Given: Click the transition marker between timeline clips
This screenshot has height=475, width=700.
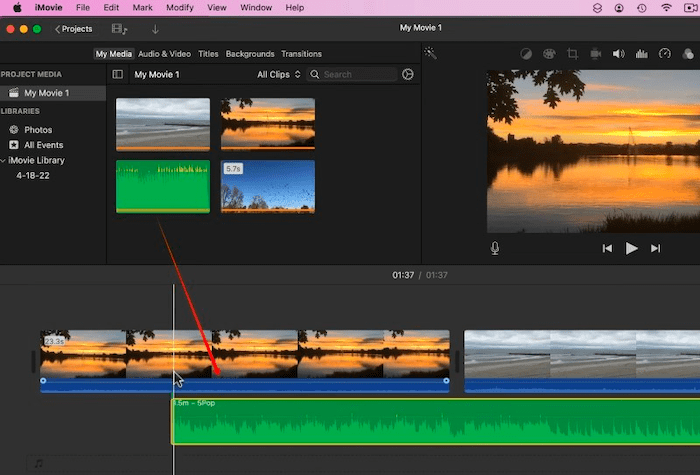Looking at the screenshot, I should pyautogui.click(x=457, y=362).
